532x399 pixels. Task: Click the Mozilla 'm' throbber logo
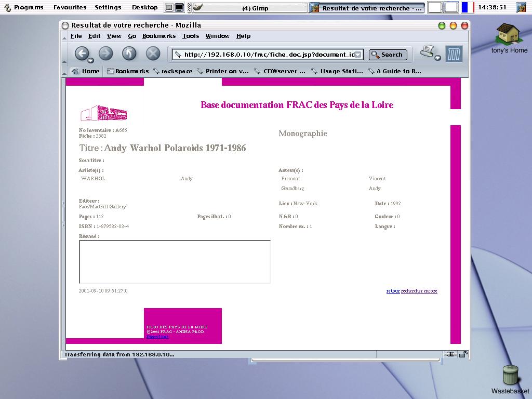tap(454, 54)
